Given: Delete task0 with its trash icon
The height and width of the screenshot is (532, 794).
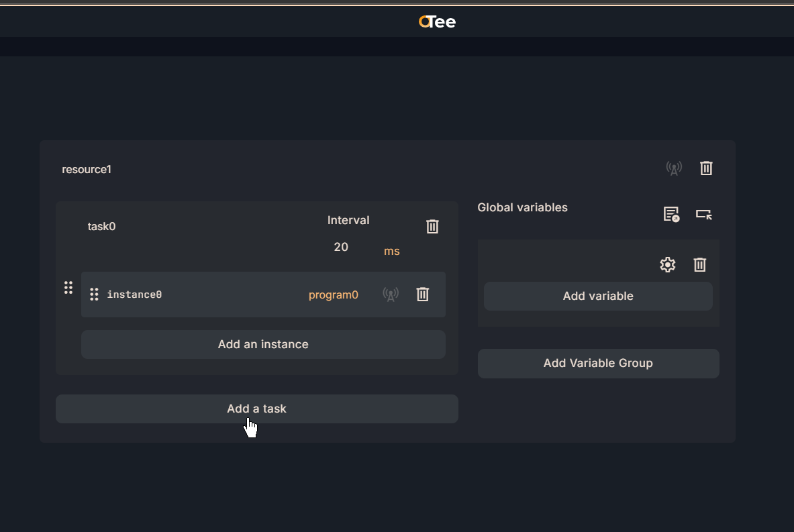Looking at the screenshot, I should tap(432, 227).
